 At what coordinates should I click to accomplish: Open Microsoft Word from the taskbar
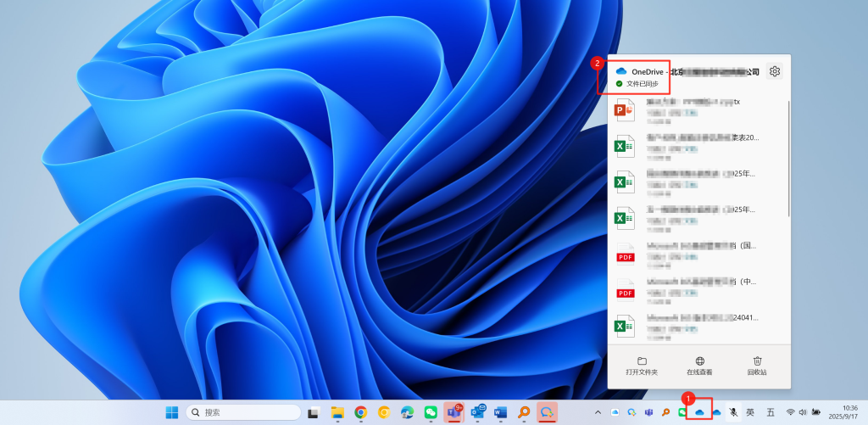[x=500, y=412]
